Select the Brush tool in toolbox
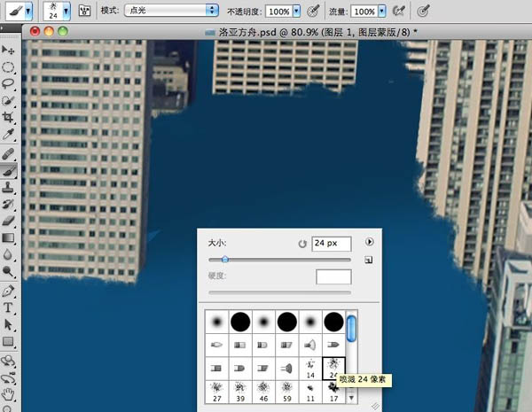Screen dimensions: 532x412 [8, 171]
